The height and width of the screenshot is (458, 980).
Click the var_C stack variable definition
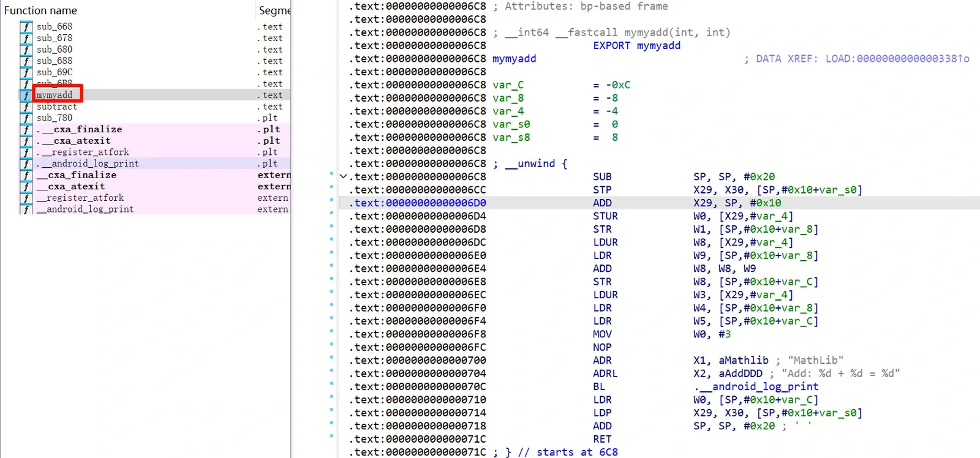pos(508,85)
